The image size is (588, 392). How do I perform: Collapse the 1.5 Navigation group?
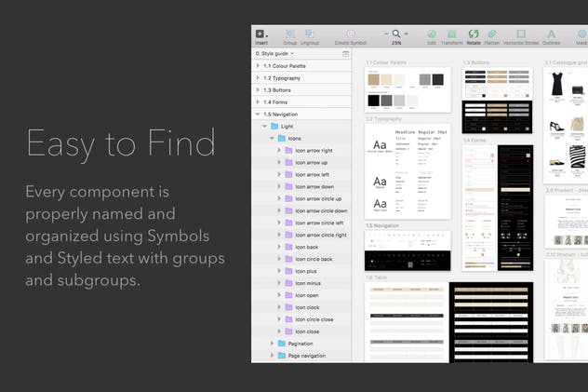pyautogui.click(x=258, y=114)
